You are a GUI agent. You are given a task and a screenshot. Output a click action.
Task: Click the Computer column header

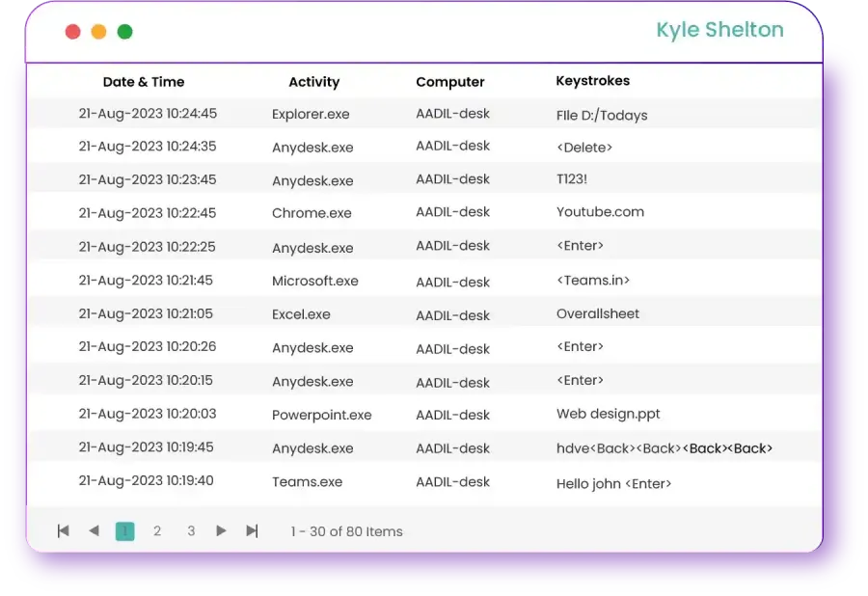tap(449, 82)
